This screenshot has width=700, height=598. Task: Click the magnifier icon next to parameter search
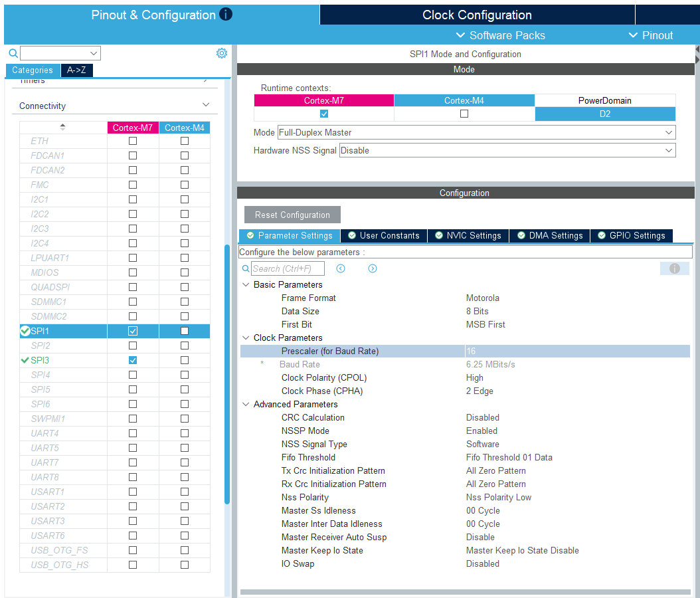[x=246, y=268]
